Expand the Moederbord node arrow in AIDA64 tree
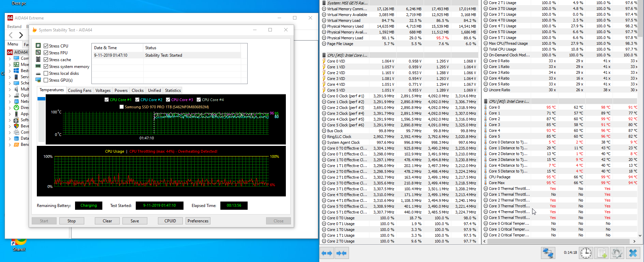The height and width of the screenshot is (262, 644). pyautogui.click(x=10, y=65)
